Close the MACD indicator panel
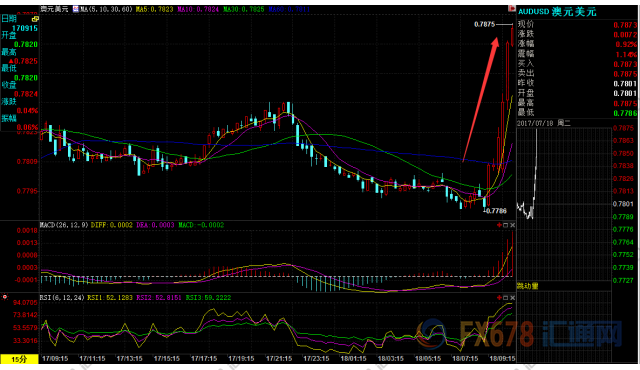This screenshot has width=640, height=370. (x=512, y=225)
